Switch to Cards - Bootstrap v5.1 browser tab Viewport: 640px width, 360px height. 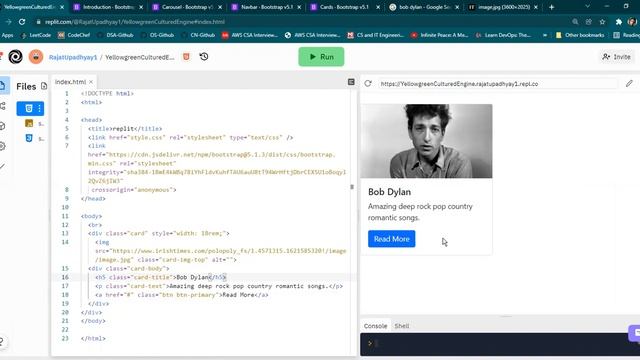click(x=344, y=7)
